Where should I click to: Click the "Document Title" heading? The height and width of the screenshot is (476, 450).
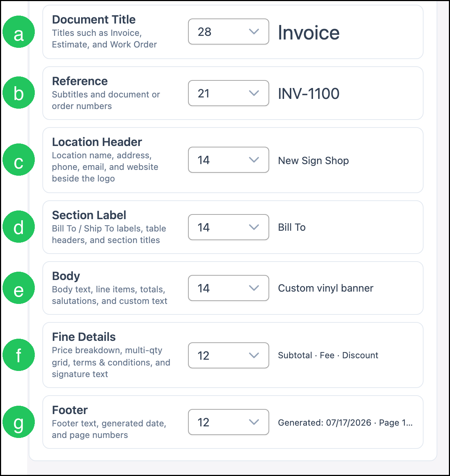(x=94, y=20)
